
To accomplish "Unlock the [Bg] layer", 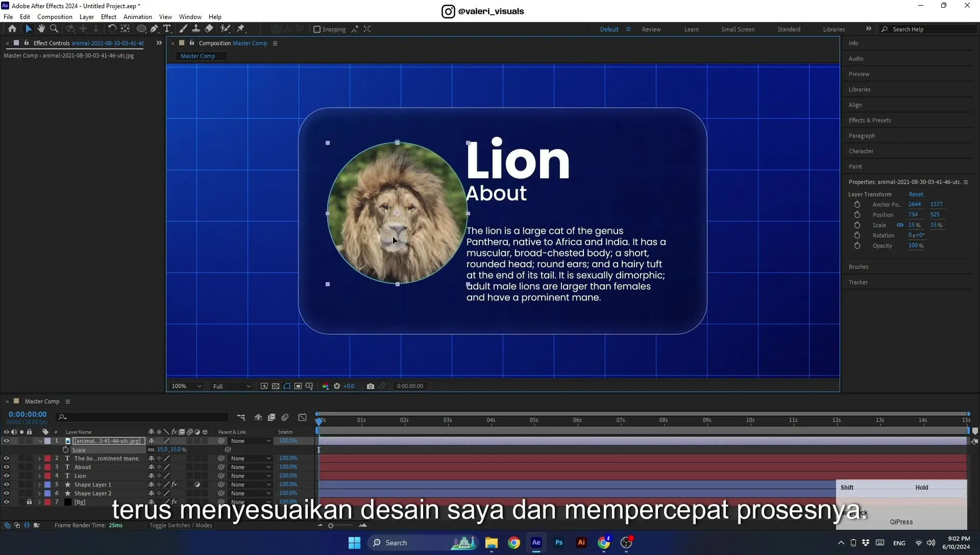I will click(29, 502).
